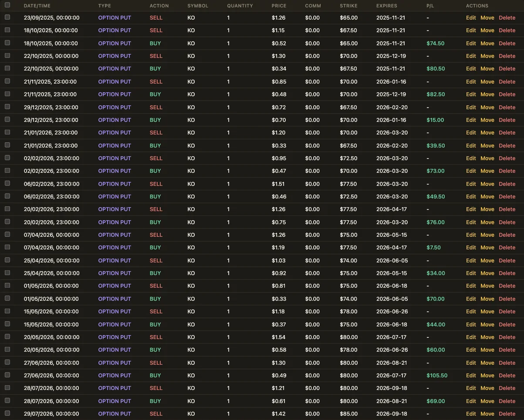Tick checkbox for the row with P/L $7.50
Image resolution: width=524 pixels, height=420 pixels.
click(7, 247)
